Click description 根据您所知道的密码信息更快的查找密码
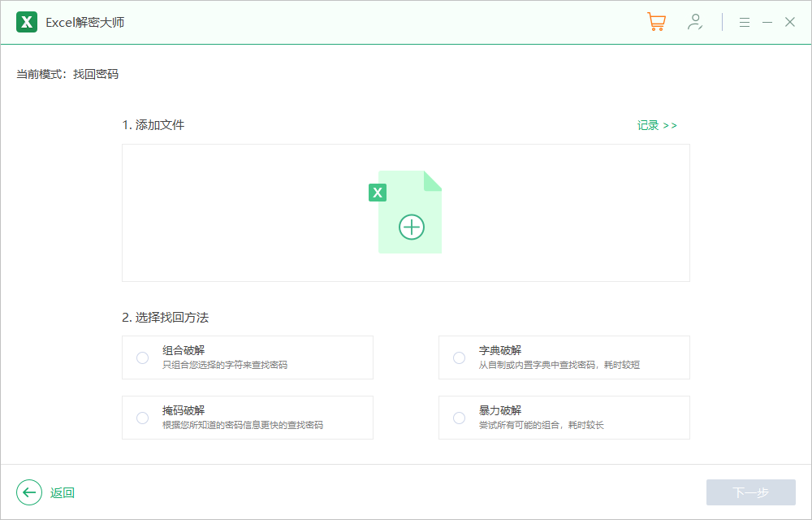Viewport: 812px width, 520px height. coord(242,425)
